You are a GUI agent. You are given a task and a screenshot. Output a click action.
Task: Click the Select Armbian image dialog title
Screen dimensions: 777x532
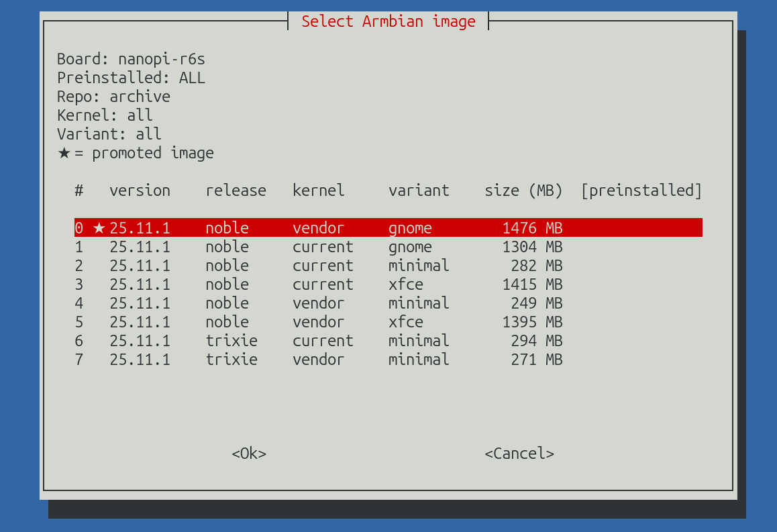(389, 21)
